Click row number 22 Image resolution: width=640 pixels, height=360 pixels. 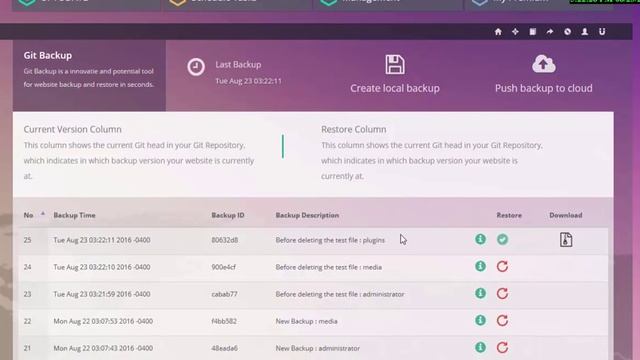[27, 321]
